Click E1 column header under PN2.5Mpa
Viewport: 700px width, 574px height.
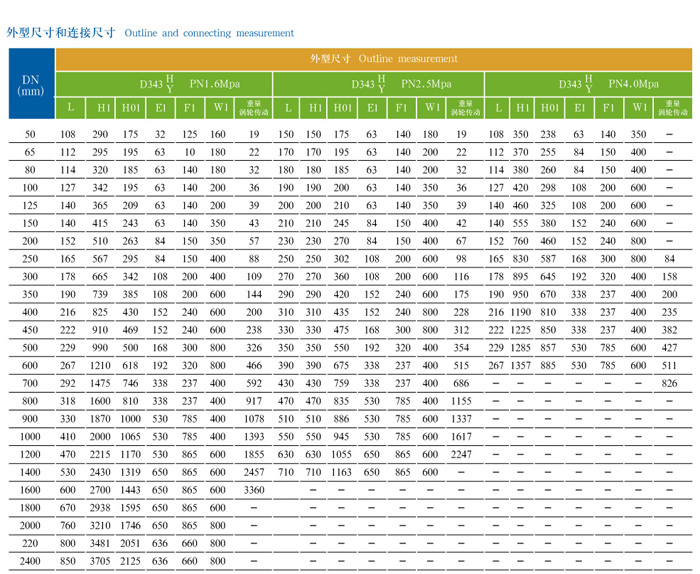(x=372, y=108)
